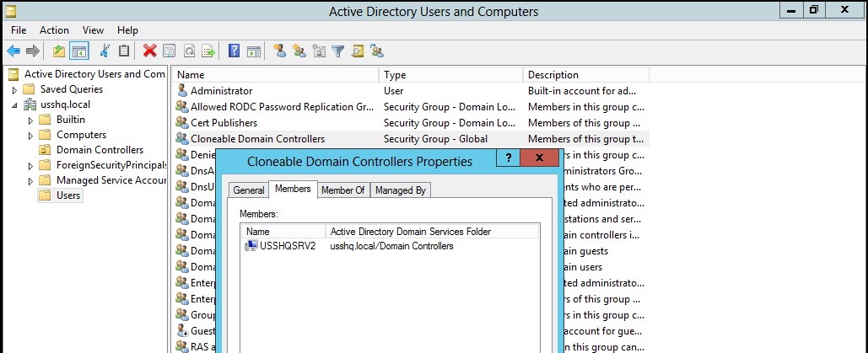The width and height of the screenshot is (868, 353).
Task: Expand the ForeignSecurityPrincipals node arrow
Action: [x=31, y=165]
